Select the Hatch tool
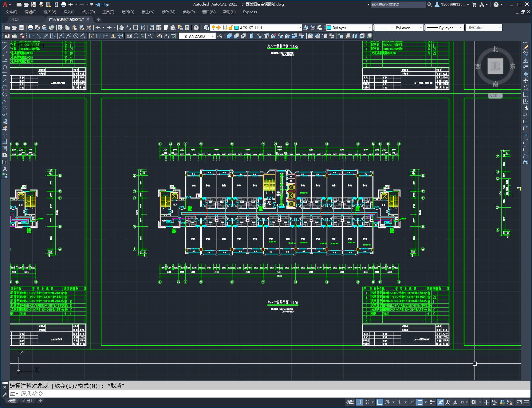Viewport: 532px width, 408px height. 5,142
